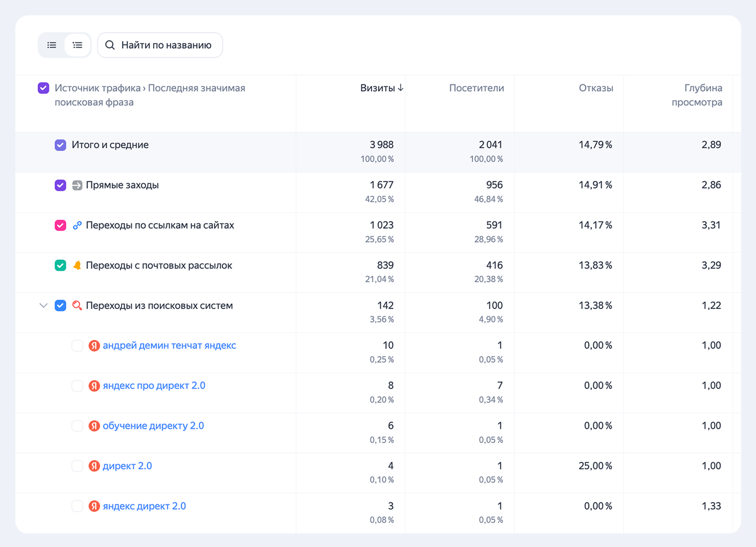Click Источник трафика column header text
This screenshot has width=756, height=547.
150,95
